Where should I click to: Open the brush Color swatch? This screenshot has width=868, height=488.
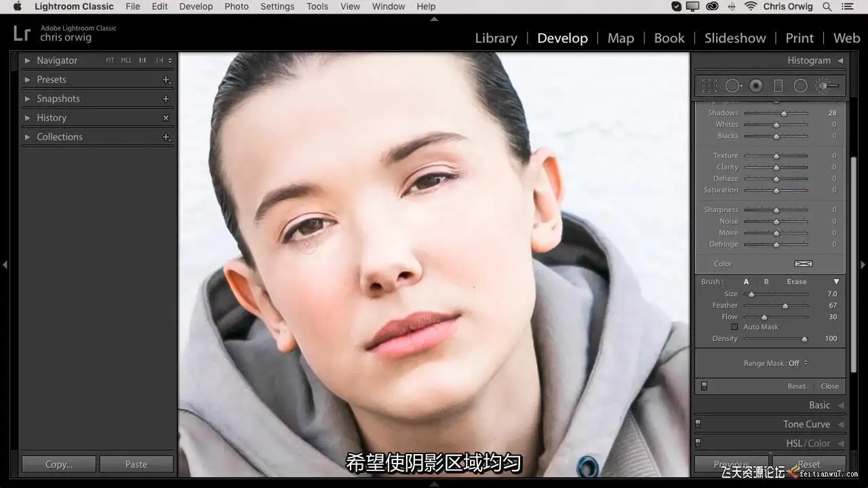pos(804,264)
